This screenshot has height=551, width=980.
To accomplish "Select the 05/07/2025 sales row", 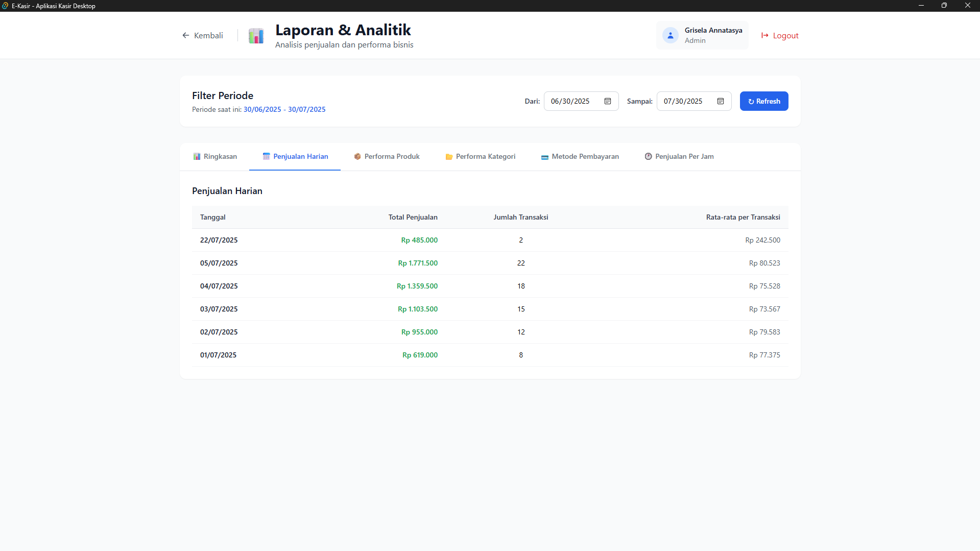I will pos(490,263).
